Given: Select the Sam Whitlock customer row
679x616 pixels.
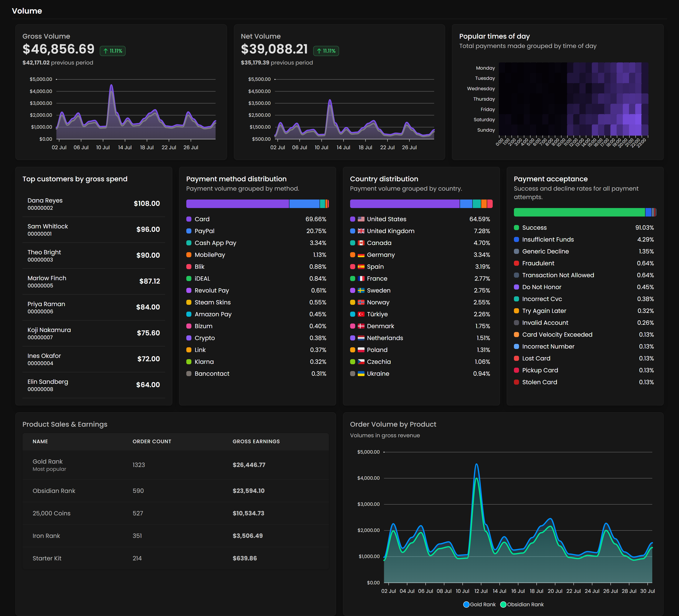Looking at the screenshot, I should click(x=94, y=230).
